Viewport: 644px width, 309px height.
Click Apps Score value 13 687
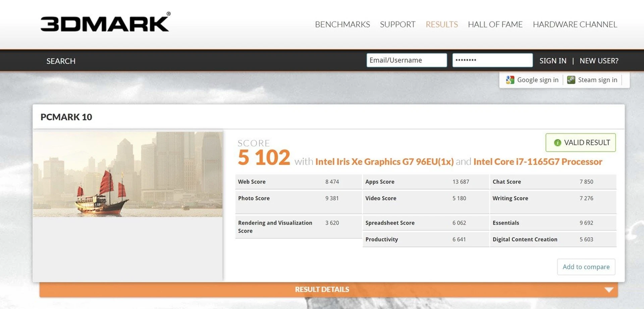pos(461,182)
